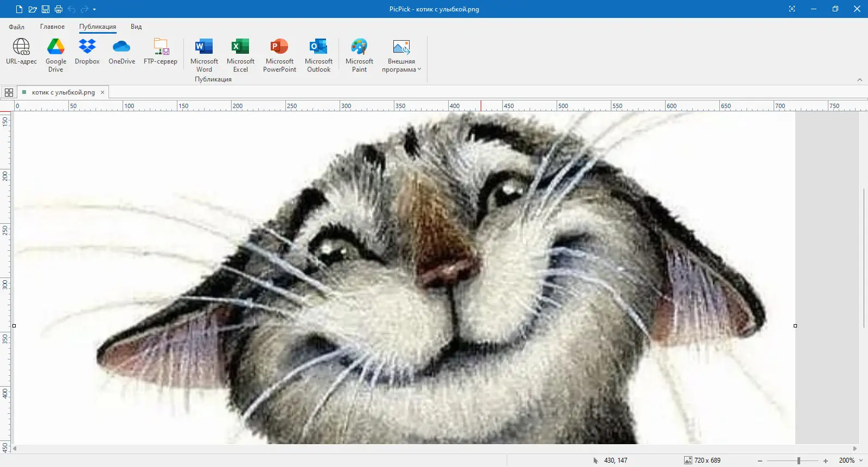
Task: Expand the quick access toolbar dropdown arrow
Action: pos(94,9)
